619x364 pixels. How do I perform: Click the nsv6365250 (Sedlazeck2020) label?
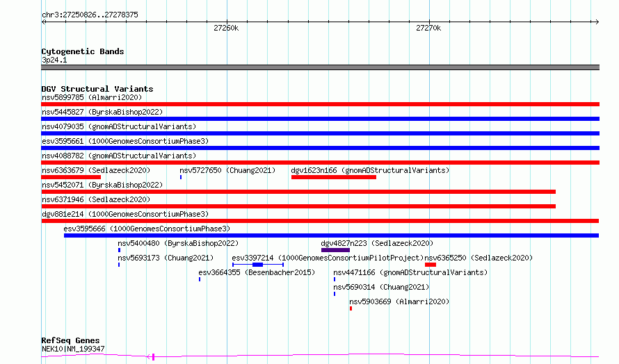(x=479, y=258)
